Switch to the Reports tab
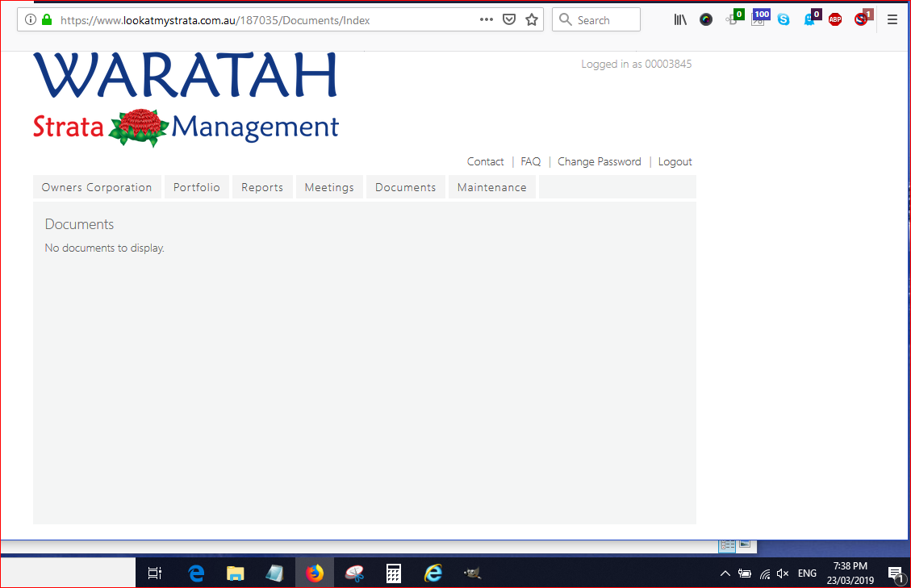The width and height of the screenshot is (911, 588). tap(262, 187)
